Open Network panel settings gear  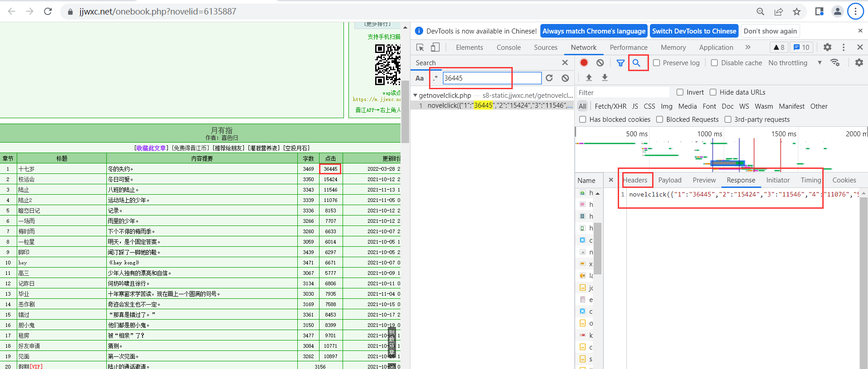pyautogui.click(x=859, y=63)
